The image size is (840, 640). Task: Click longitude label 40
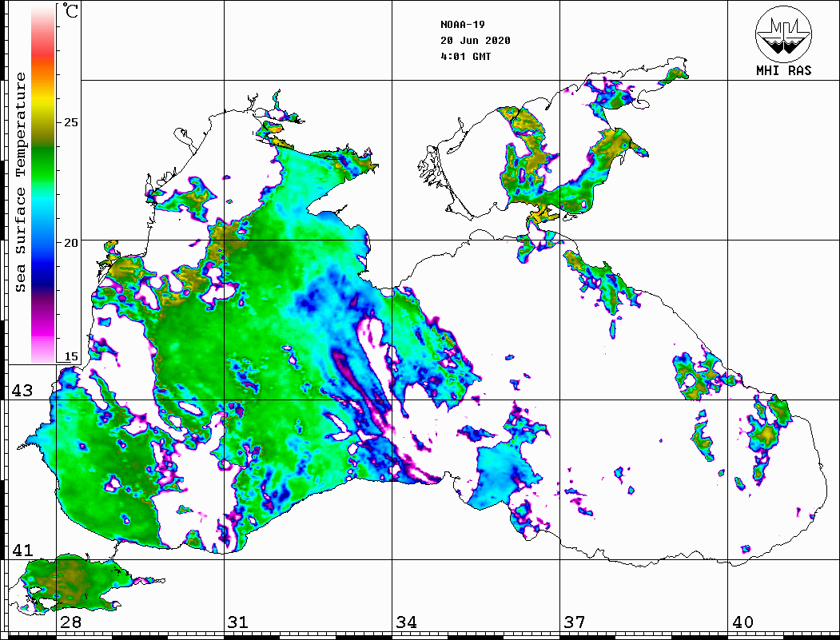coord(742,622)
